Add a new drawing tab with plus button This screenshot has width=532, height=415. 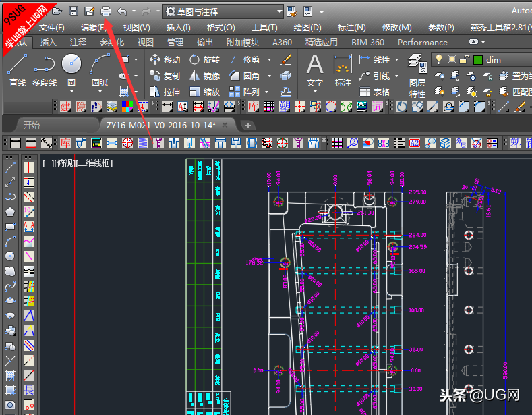[248, 126]
